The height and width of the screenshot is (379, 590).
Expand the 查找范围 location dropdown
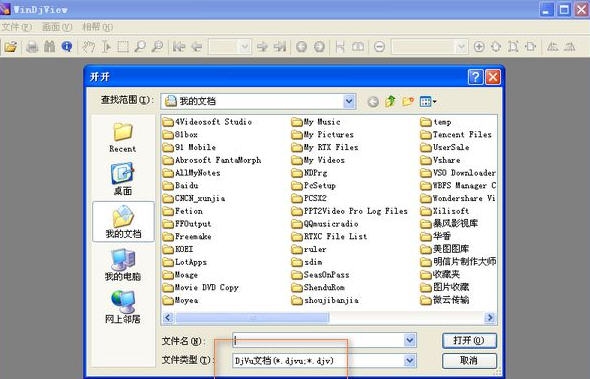349,101
